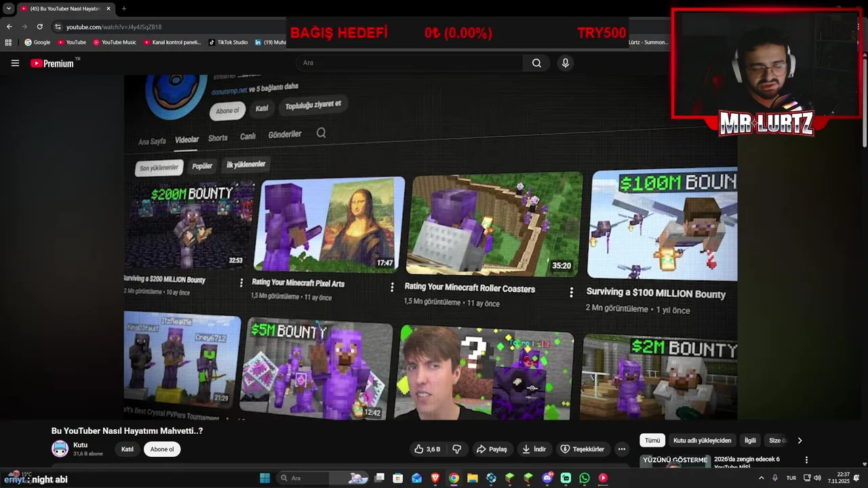Go forward in browser history
868x488 pixels.
click(24, 26)
